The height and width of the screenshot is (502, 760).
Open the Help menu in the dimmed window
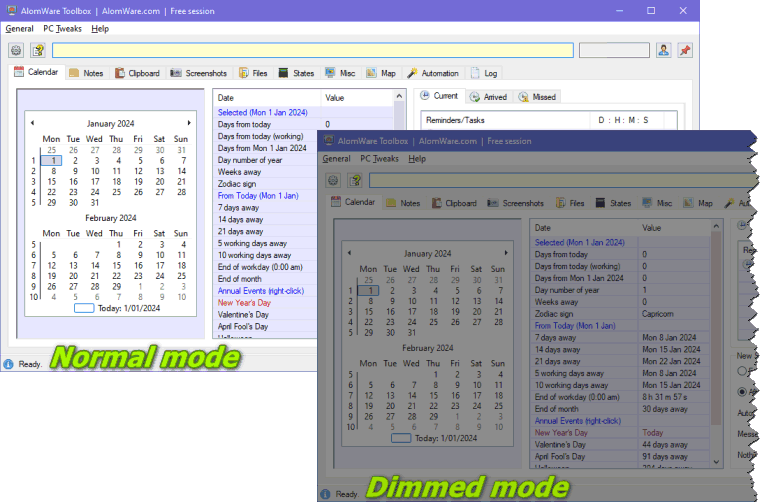pyautogui.click(x=417, y=159)
